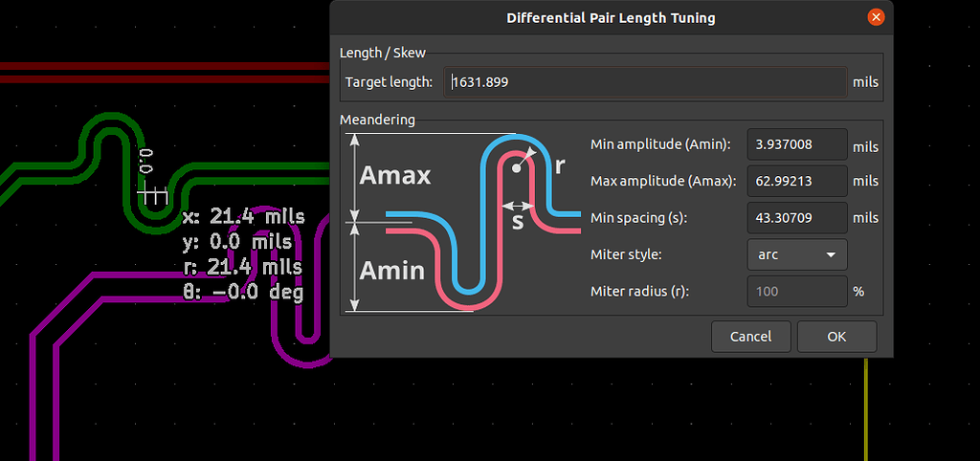Click the Target length input field
Screen dimensions: 980x461
pyautogui.click(x=646, y=82)
